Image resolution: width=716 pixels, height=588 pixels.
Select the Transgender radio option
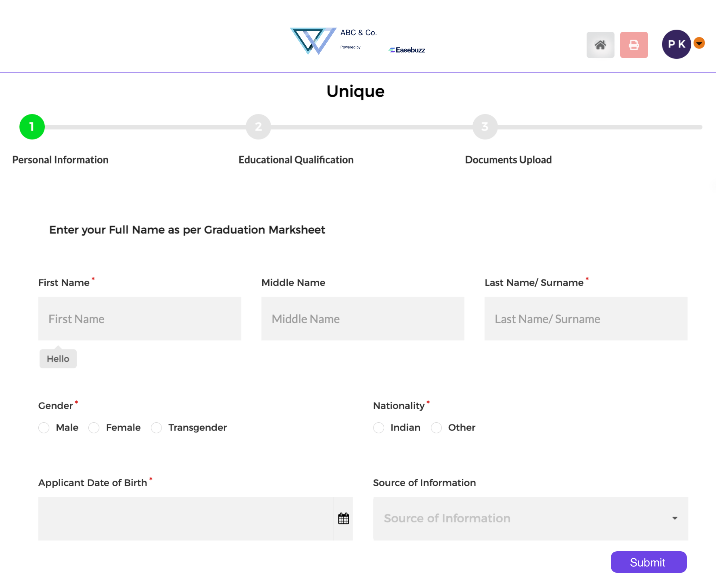(x=157, y=427)
